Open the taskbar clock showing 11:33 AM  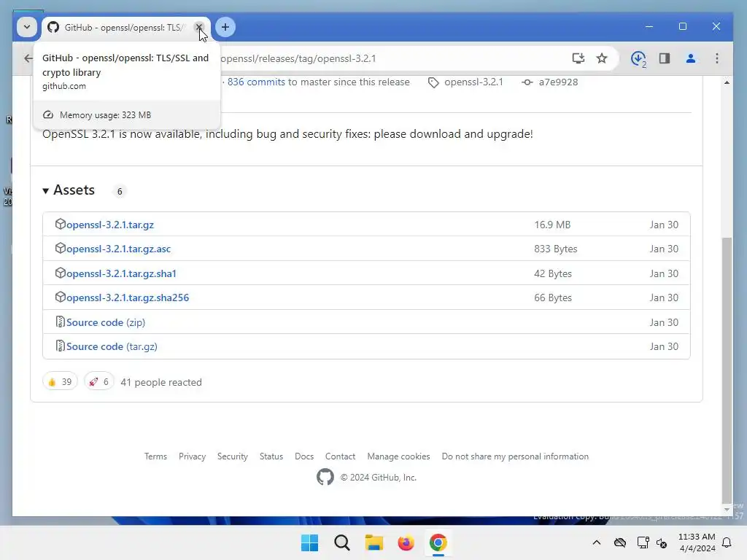[x=697, y=542]
